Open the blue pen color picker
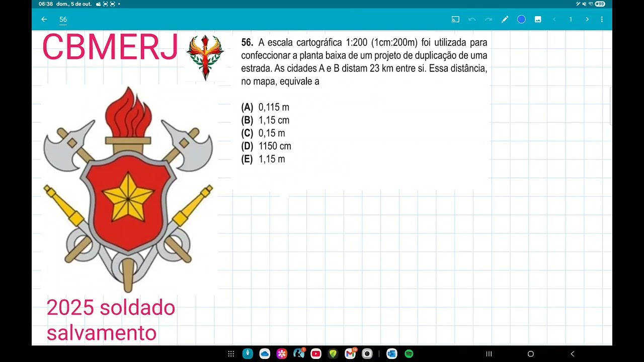 coord(522,20)
